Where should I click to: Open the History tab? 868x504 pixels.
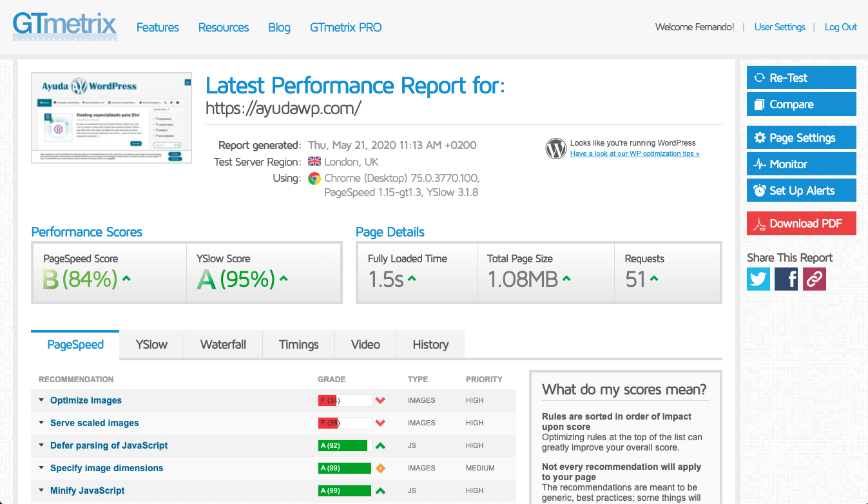pos(430,344)
